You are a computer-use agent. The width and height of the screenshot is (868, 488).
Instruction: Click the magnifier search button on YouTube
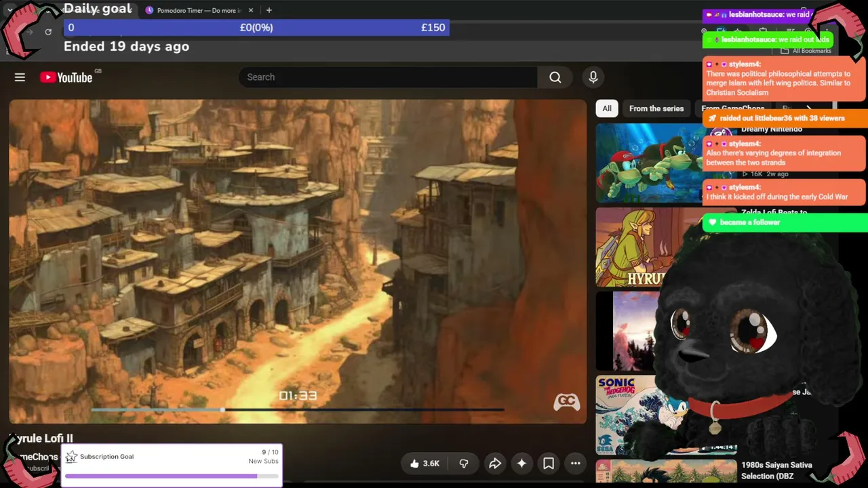(x=555, y=77)
